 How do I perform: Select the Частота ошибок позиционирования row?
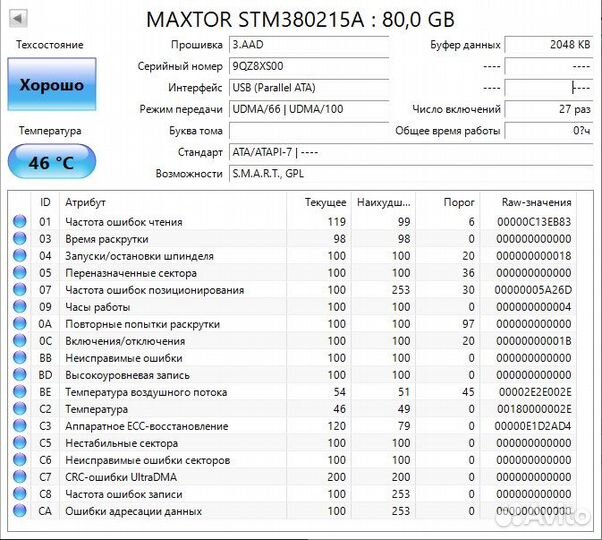click(x=292, y=289)
